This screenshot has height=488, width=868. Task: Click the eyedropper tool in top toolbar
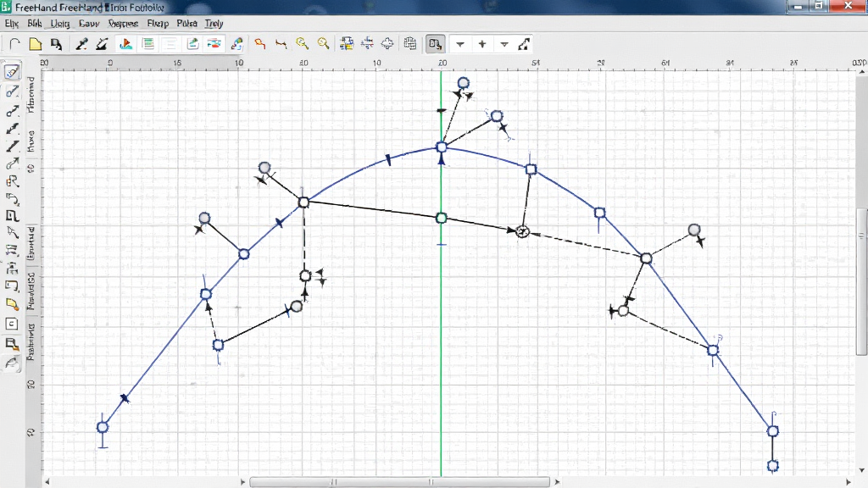click(x=81, y=44)
